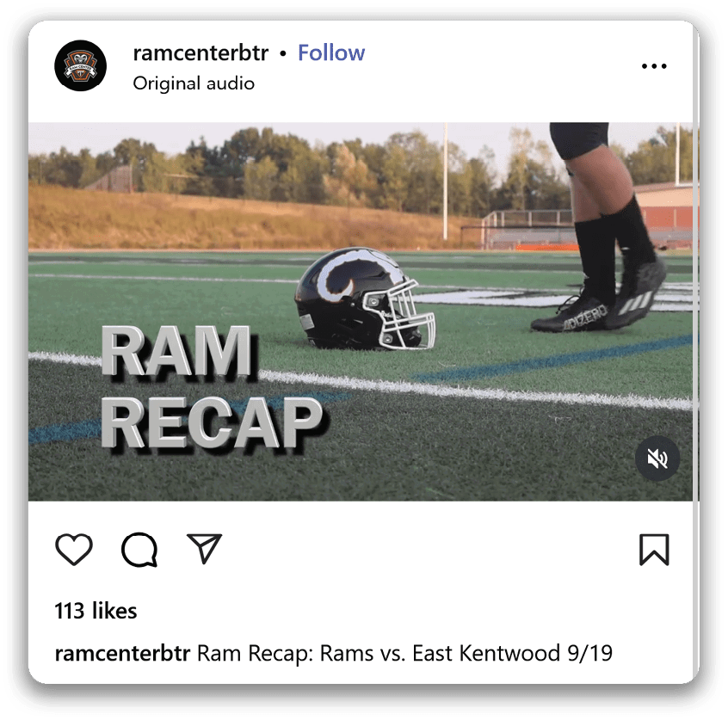Open the ramcenterbtr username in header
The height and width of the screenshot is (720, 728).
coord(201,53)
